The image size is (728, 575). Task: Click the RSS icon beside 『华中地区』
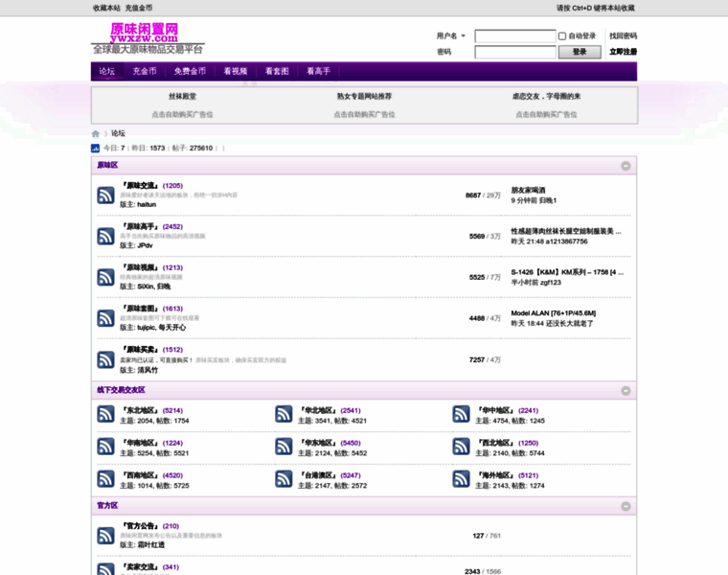pyautogui.click(x=461, y=414)
